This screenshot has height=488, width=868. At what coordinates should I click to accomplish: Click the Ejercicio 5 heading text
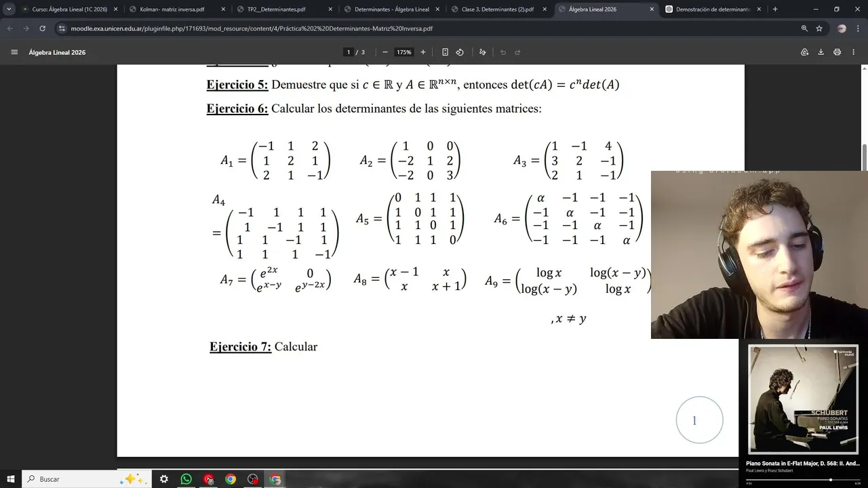237,85
